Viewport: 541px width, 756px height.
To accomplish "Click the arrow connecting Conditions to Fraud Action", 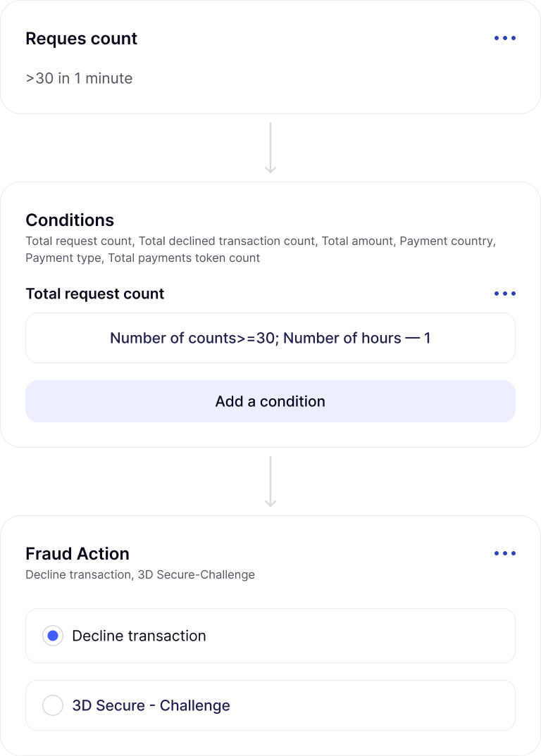I will click(x=270, y=481).
